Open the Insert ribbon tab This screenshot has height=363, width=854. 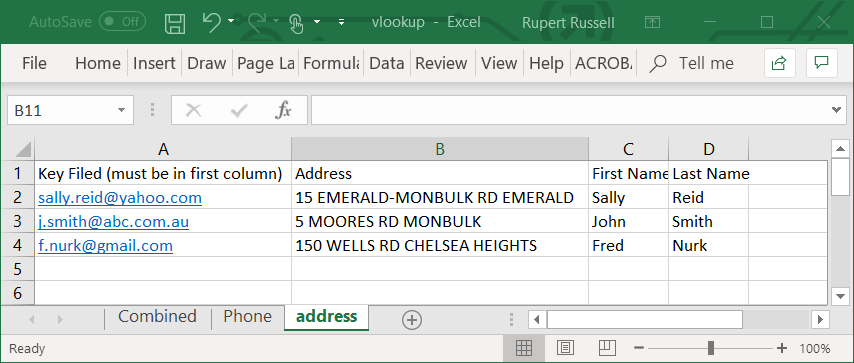(154, 63)
